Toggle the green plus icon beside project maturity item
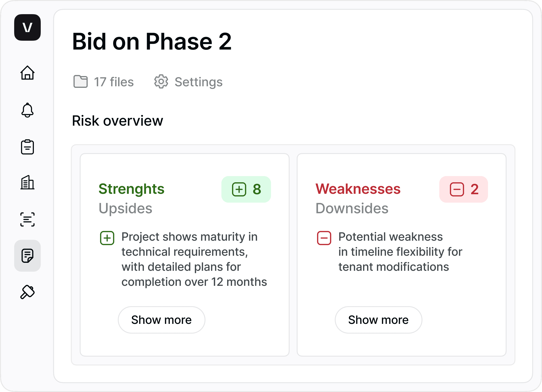Image resolution: width=542 pixels, height=392 pixels. [107, 238]
